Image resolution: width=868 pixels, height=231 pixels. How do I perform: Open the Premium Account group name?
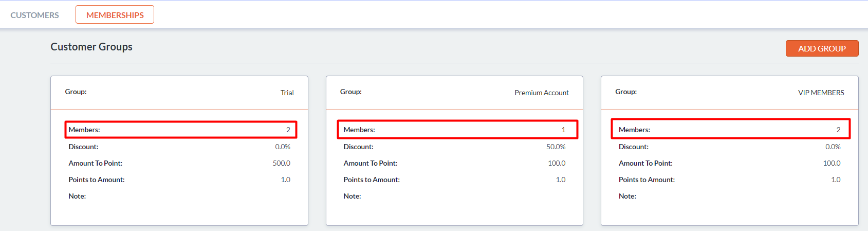[x=541, y=93]
